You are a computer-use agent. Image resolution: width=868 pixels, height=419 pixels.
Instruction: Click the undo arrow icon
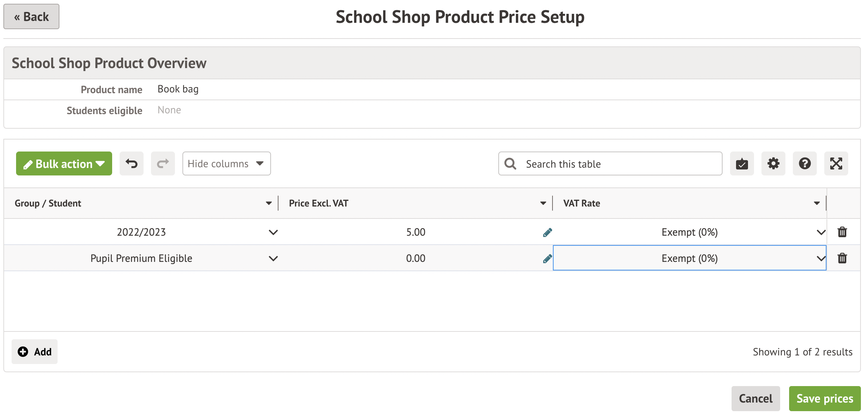tap(131, 163)
